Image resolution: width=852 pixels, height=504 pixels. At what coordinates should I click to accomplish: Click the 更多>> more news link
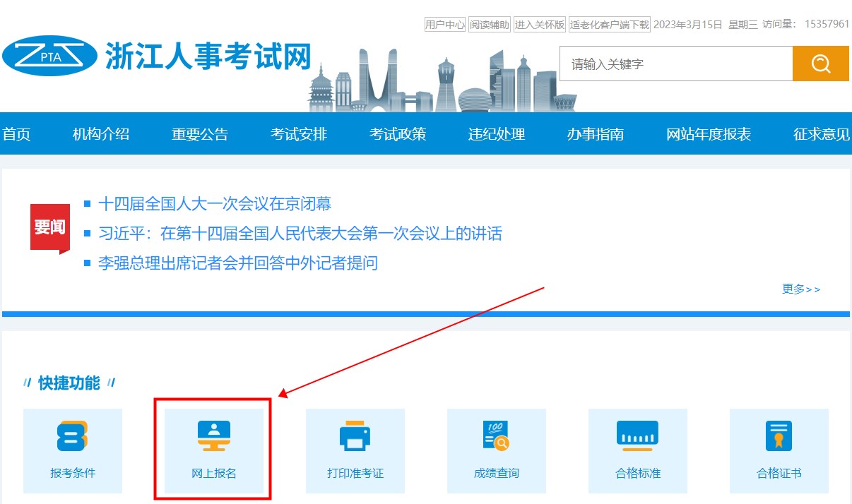coord(801,289)
